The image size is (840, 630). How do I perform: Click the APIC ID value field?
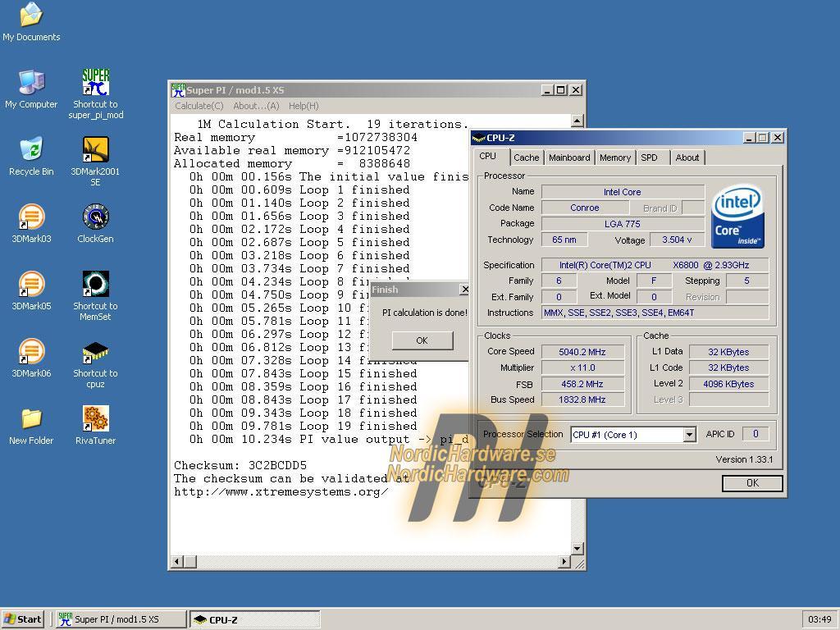coord(756,435)
